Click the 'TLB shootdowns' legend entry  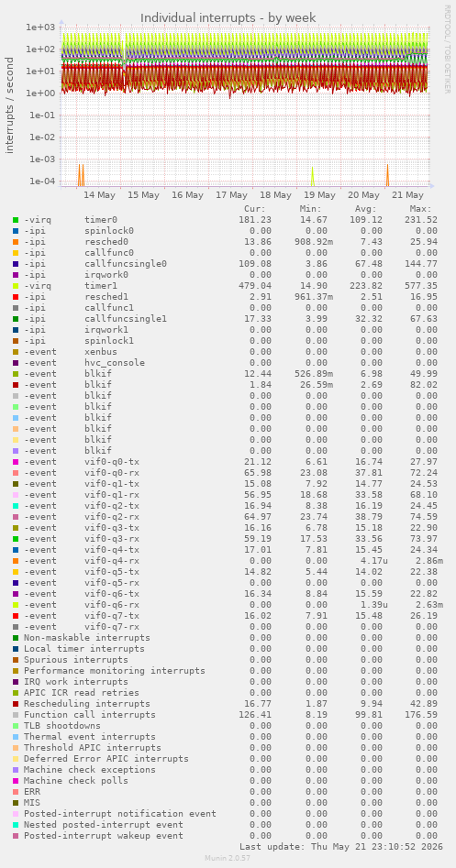coord(62,726)
